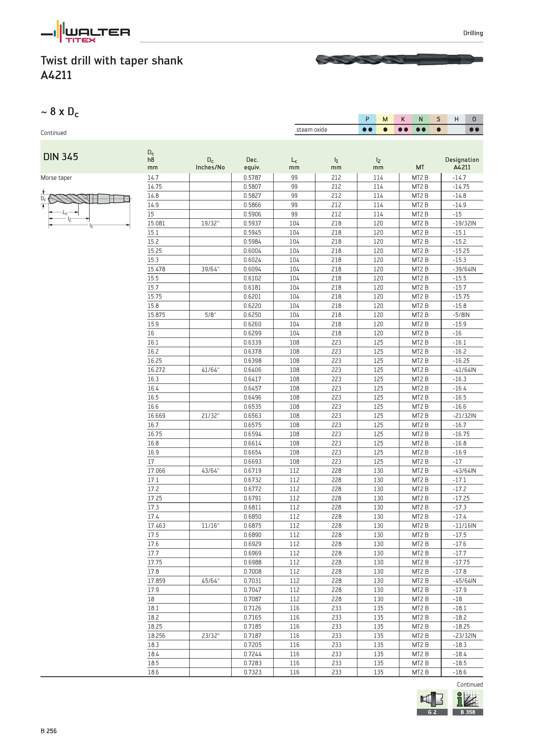
Task: Select the designation '-19/32IN'
Action: [464, 223]
